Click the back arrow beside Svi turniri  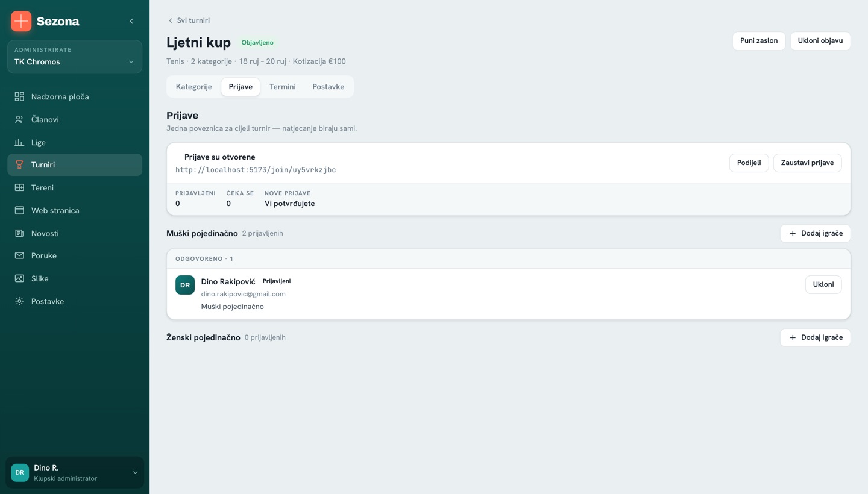point(171,20)
